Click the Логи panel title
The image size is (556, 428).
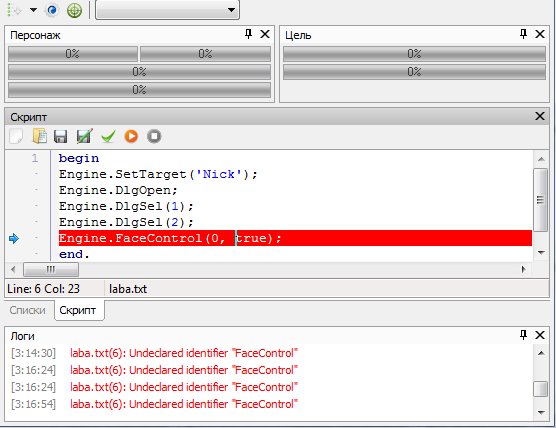point(22,336)
